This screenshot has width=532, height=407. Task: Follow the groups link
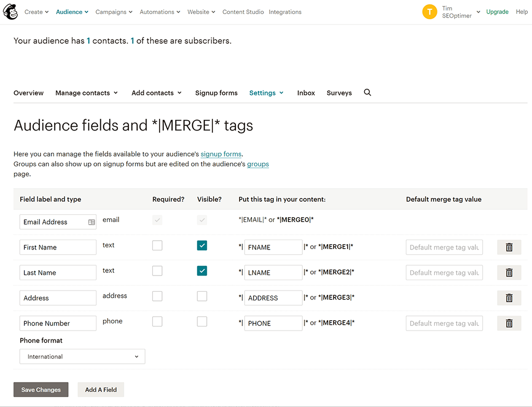tap(258, 164)
